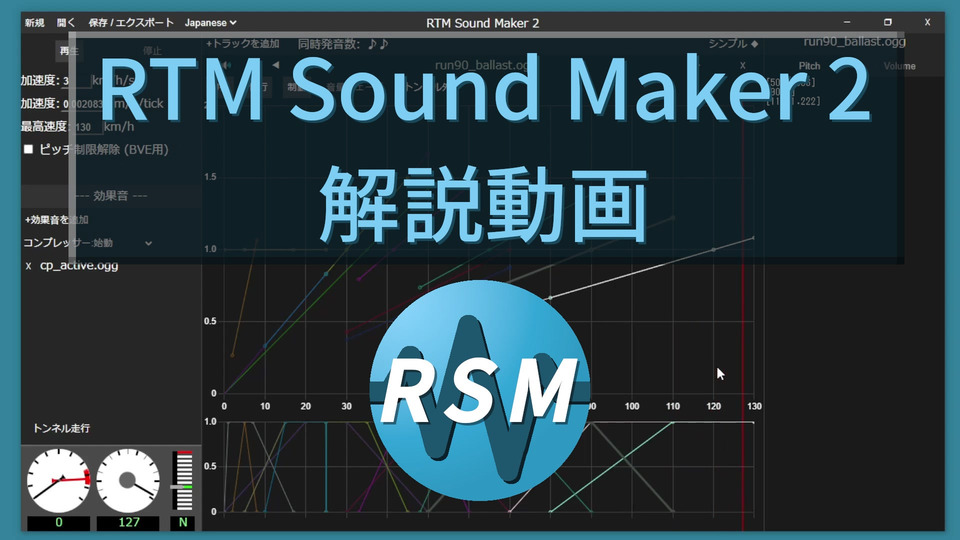
Task: Click the 再生 play button
Action: click(x=69, y=51)
